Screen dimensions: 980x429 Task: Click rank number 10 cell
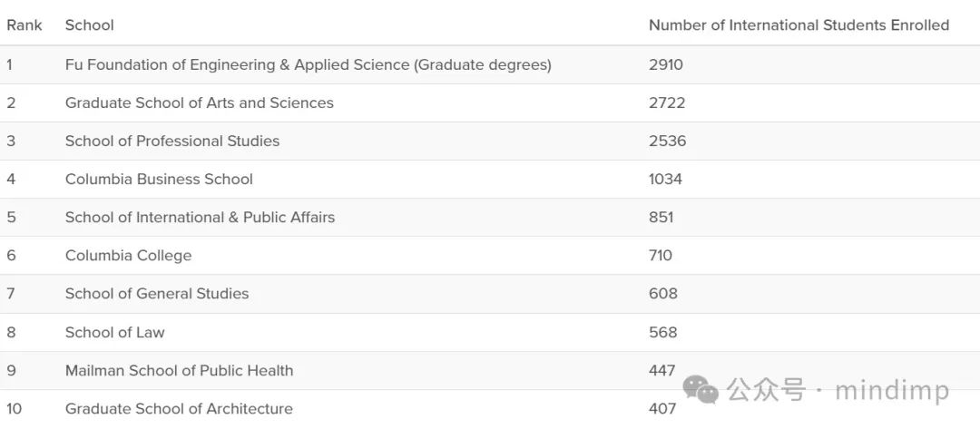[15, 408]
